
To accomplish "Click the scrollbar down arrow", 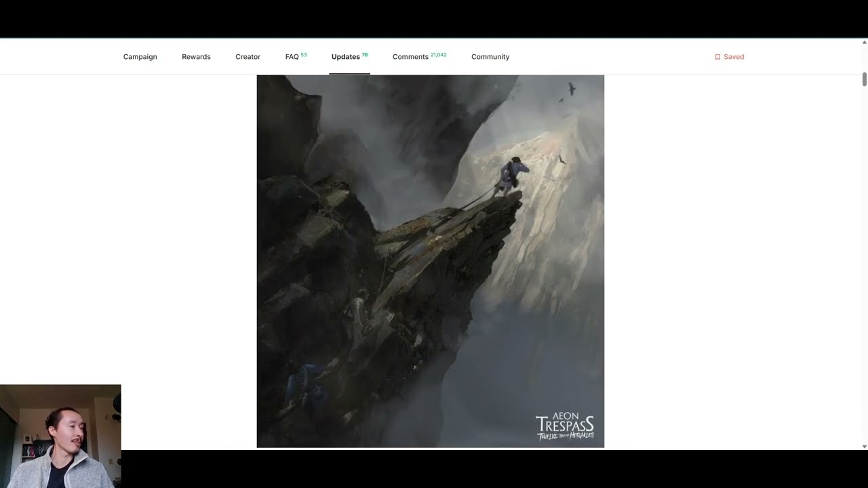I will coord(865,447).
